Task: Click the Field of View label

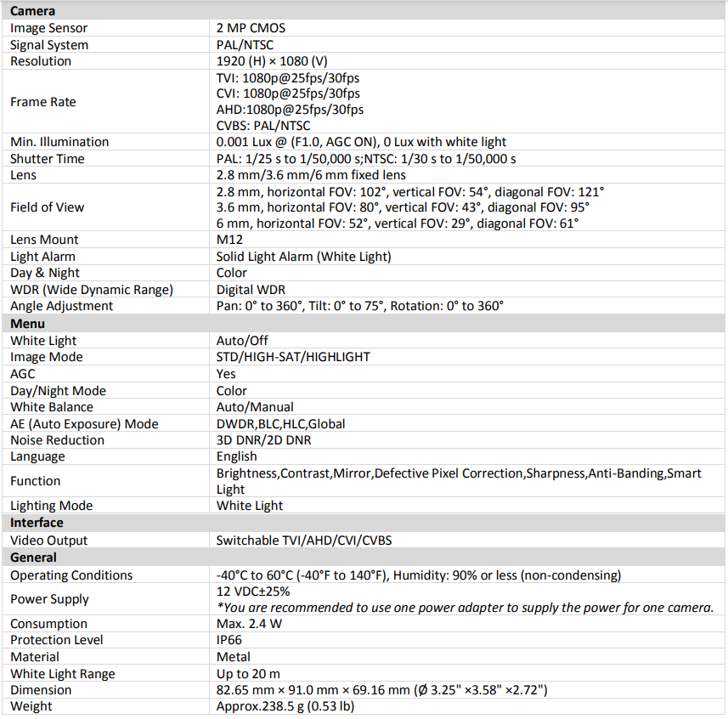Action: 48,207
